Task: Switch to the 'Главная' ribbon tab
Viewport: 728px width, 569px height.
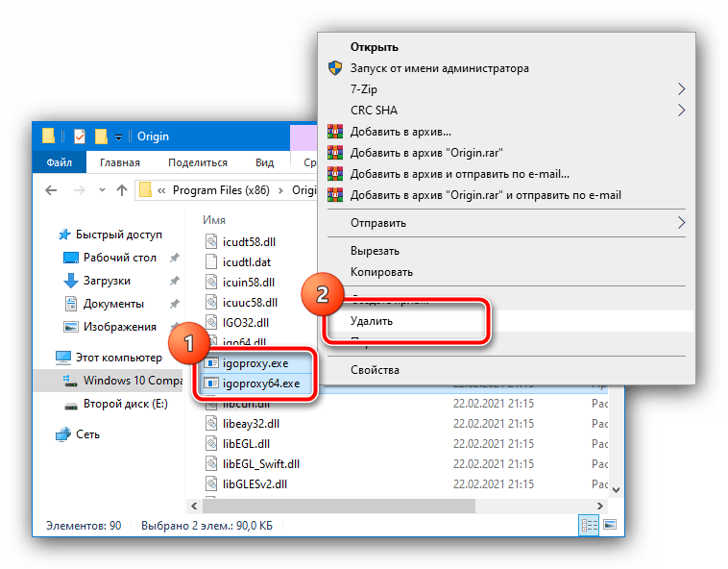Action: click(120, 162)
